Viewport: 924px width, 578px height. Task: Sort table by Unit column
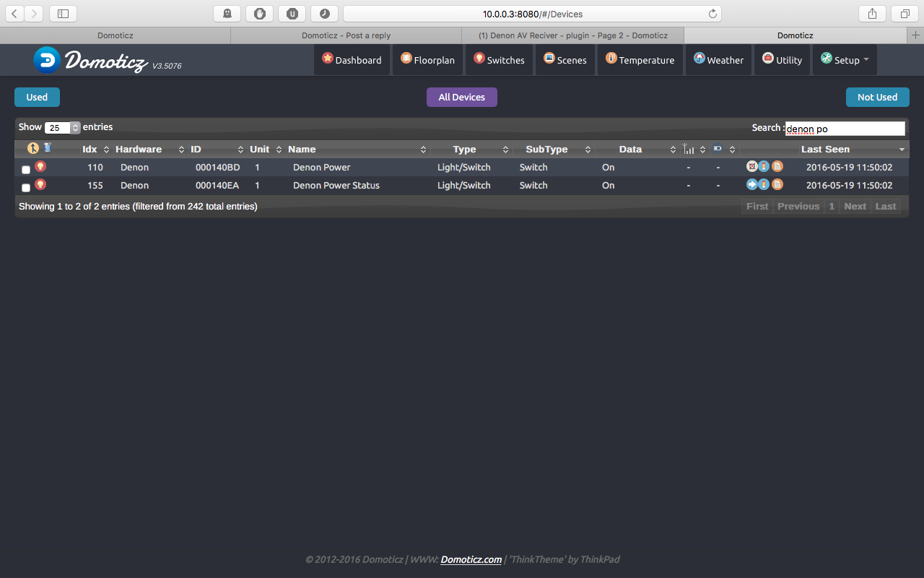pyautogui.click(x=266, y=149)
